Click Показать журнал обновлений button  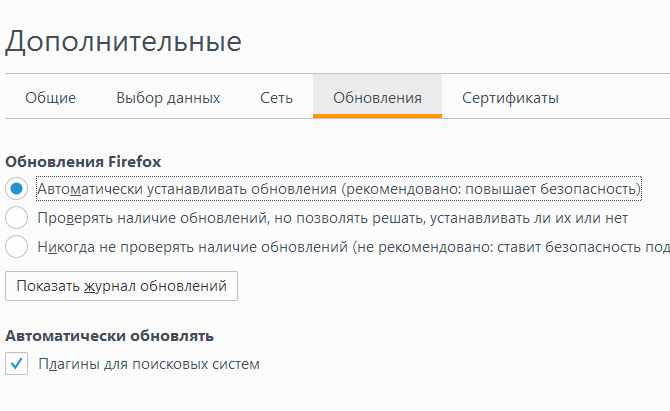(121, 286)
